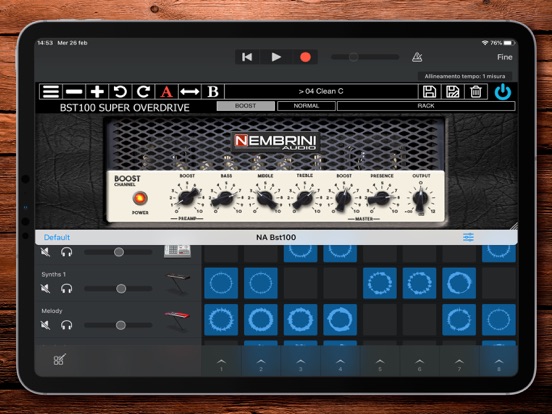Switch to the NORMAL channel tab
This screenshot has height=414, width=552.
[x=306, y=106]
